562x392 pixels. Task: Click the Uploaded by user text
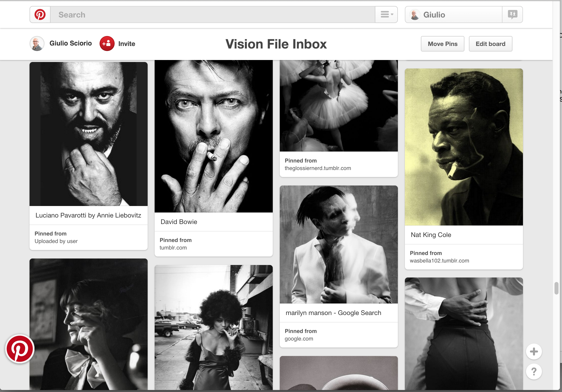pyautogui.click(x=56, y=241)
